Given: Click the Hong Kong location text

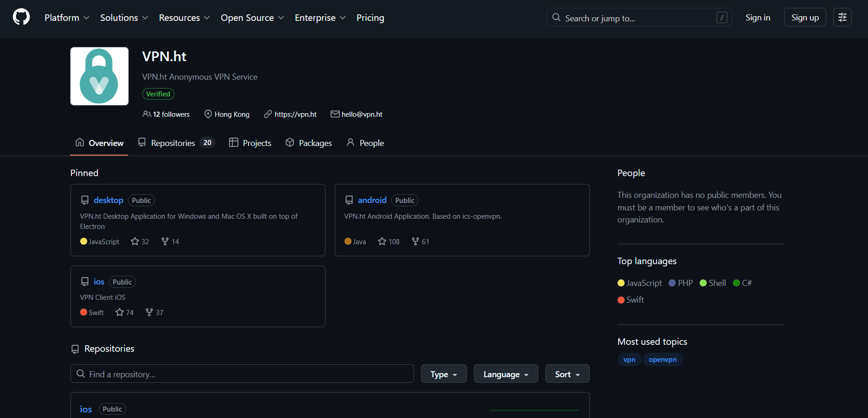Looking at the screenshot, I should [x=232, y=114].
